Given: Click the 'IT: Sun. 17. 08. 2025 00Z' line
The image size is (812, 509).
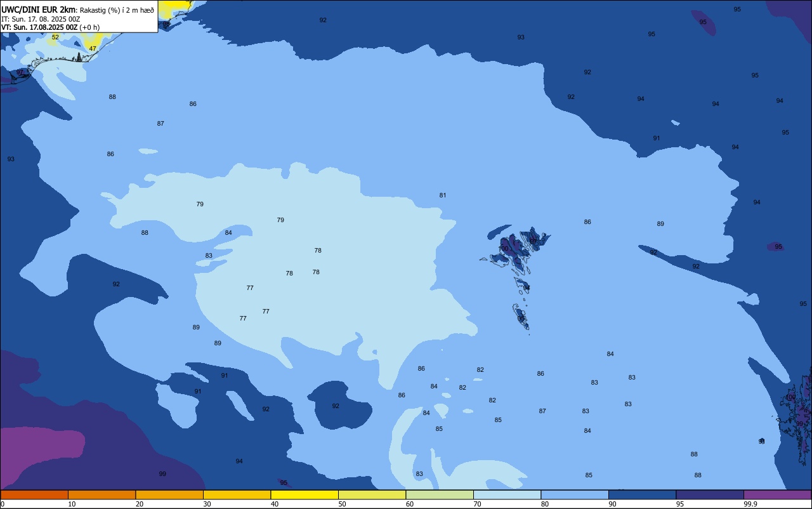Looking at the screenshot, I should point(41,19).
